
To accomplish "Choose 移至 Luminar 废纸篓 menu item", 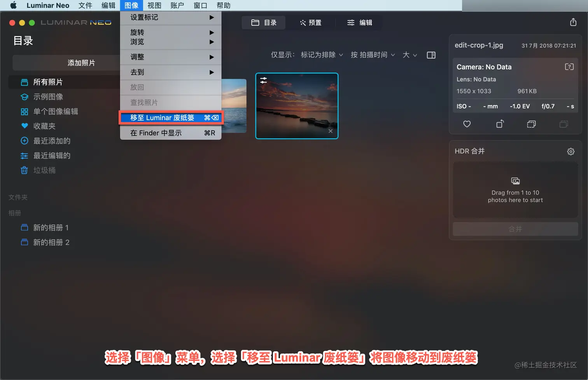I will pyautogui.click(x=171, y=117).
